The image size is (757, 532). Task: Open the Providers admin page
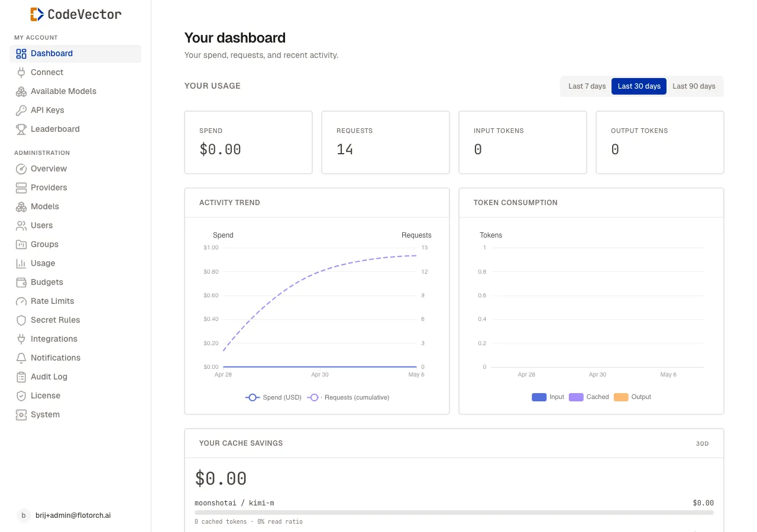[75, 188]
